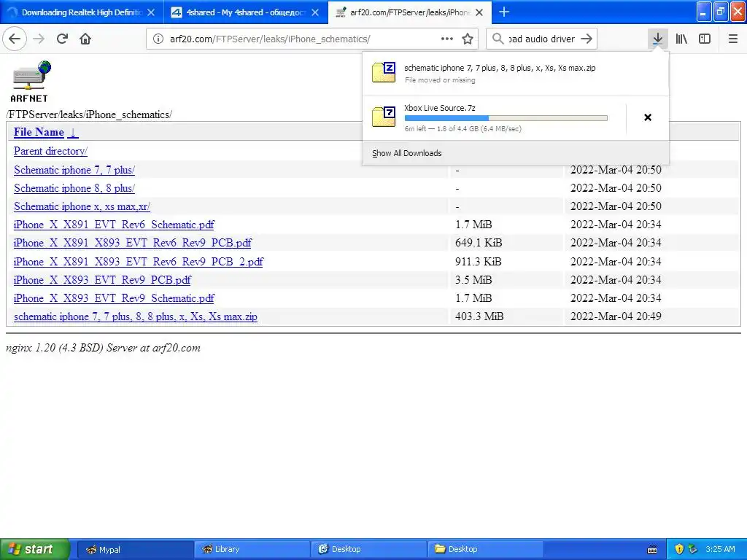Toggle the sidebar view icon
747x560 pixels.
point(705,39)
